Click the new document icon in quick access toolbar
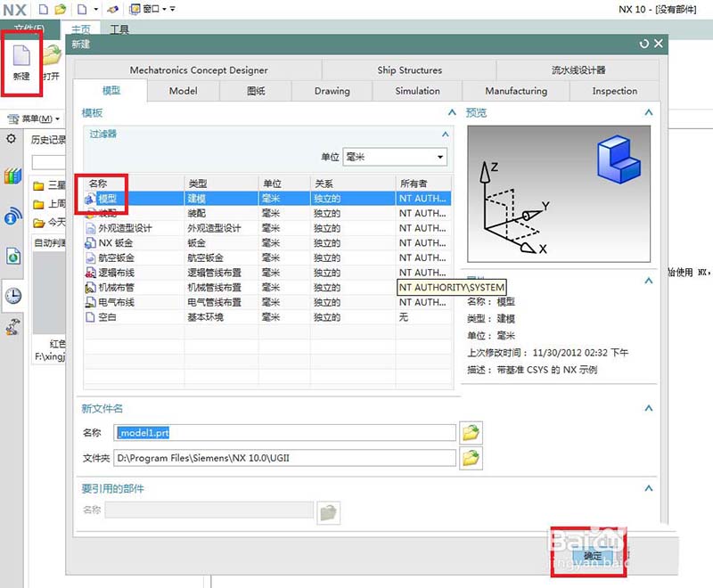Viewport: 713px width, 588px height. tap(43, 9)
